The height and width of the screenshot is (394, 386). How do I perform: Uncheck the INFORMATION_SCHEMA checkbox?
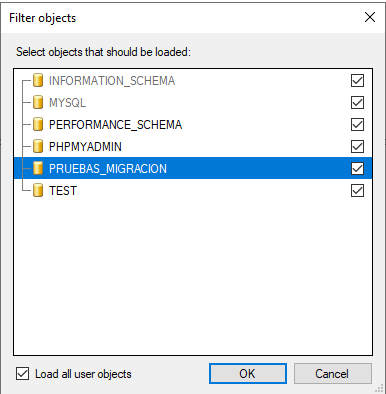point(357,80)
